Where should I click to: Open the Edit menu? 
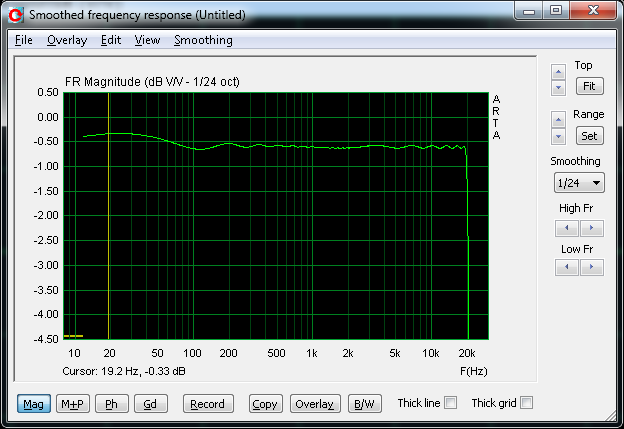coord(111,40)
